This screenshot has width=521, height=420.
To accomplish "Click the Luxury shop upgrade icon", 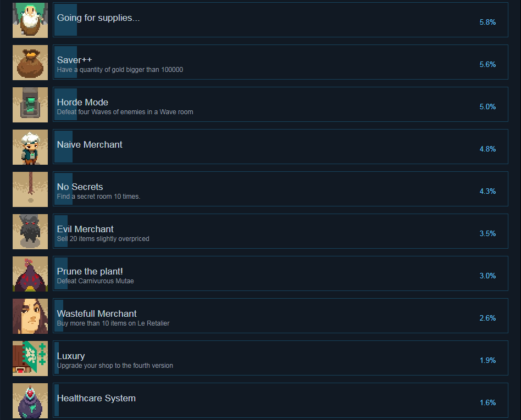I will 30,359.
